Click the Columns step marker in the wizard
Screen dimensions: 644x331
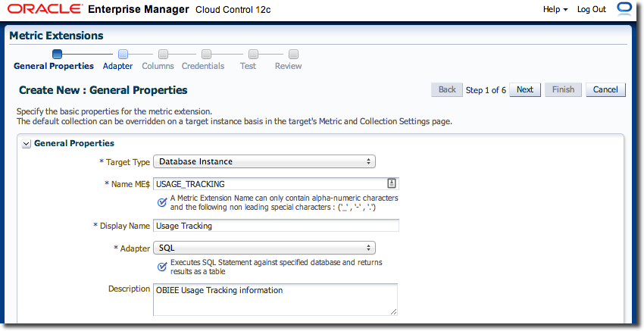pyautogui.click(x=163, y=54)
